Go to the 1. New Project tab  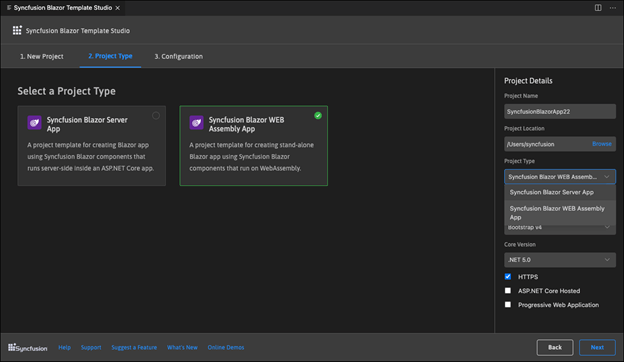(41, 56)
